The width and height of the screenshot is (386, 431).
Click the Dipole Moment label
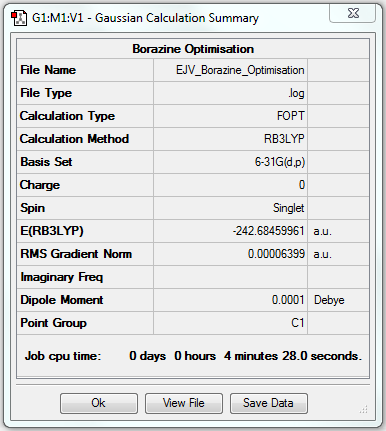[62, 300]
